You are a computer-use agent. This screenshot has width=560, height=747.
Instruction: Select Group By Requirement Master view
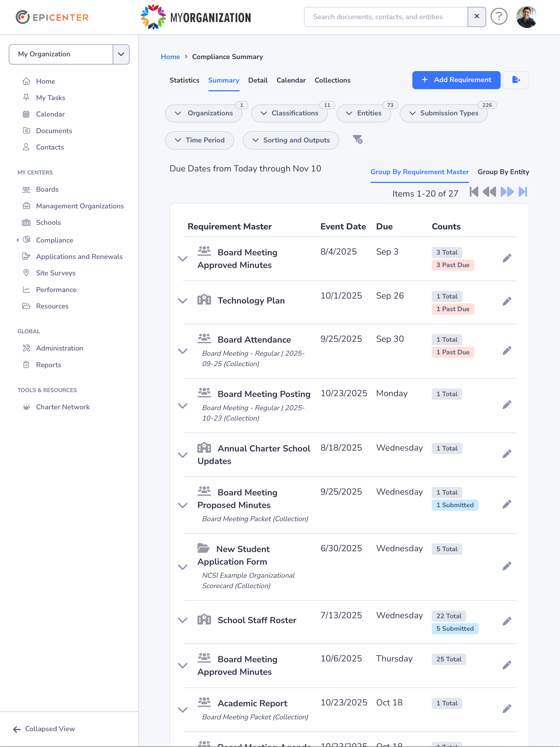(x=419, y=172)
